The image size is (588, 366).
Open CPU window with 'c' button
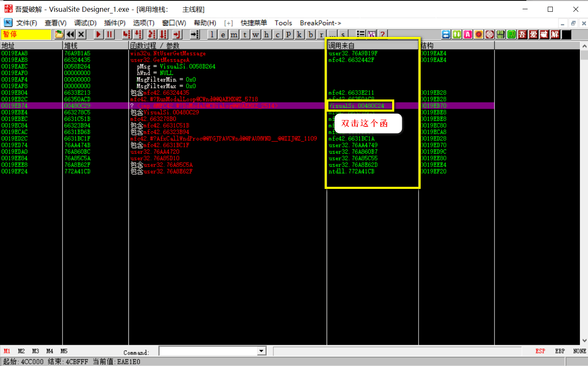(x=278, y=34)
